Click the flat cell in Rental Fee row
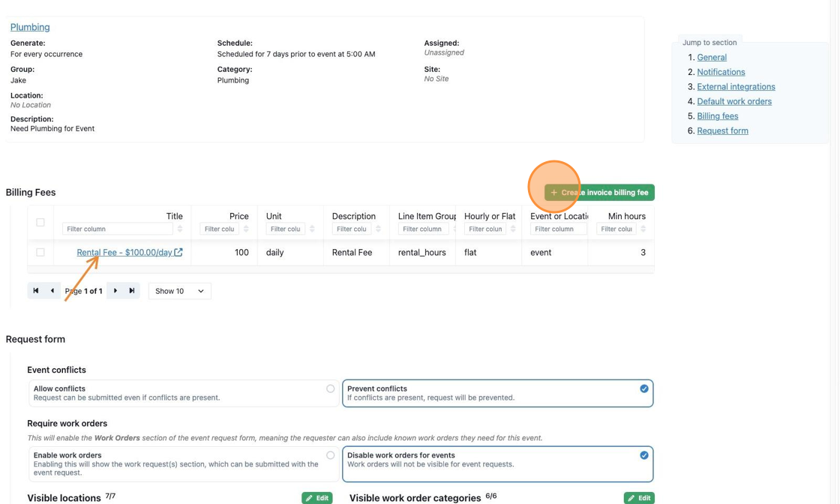840x504 pixels. (x=488, y=252)
